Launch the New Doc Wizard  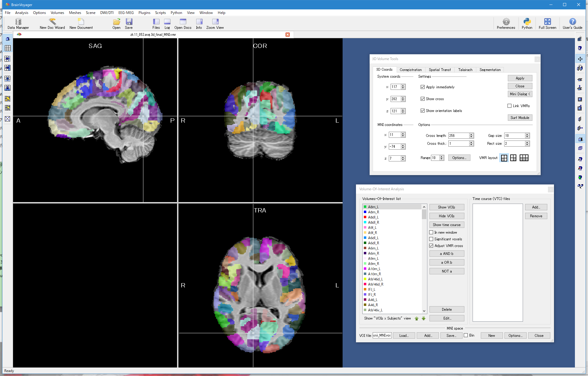[52, 24]
